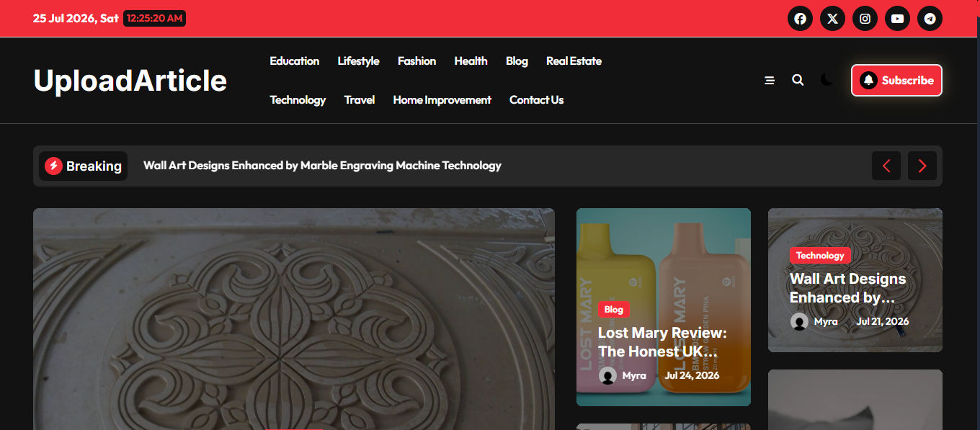Viewport: 980px width, 430px height.
Task: Open the Real Estate menu item
Action: pos(574,61)
